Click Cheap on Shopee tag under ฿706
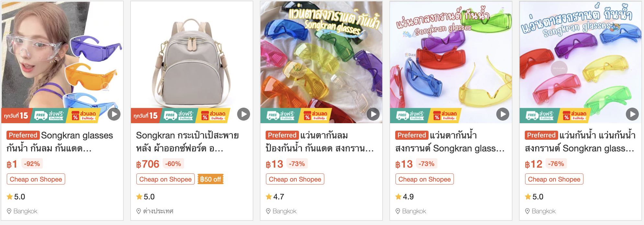 166,179
